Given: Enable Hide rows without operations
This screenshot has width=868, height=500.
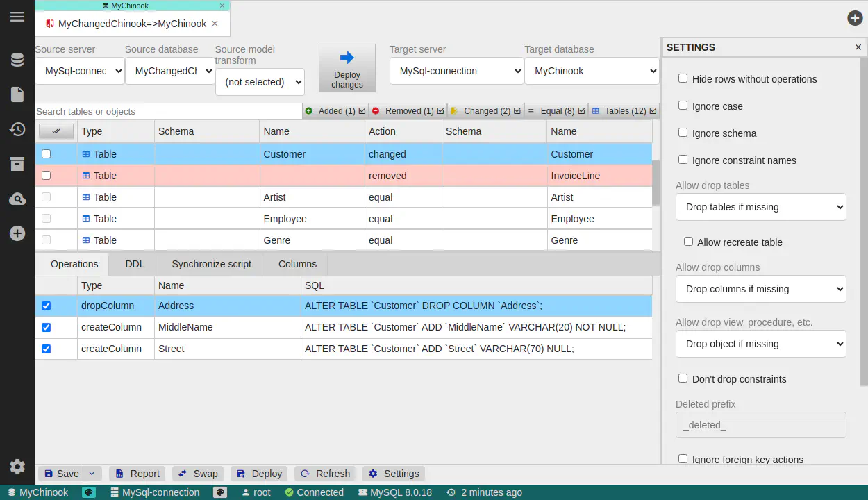Looking at the screenshot, I should [683, 79].
